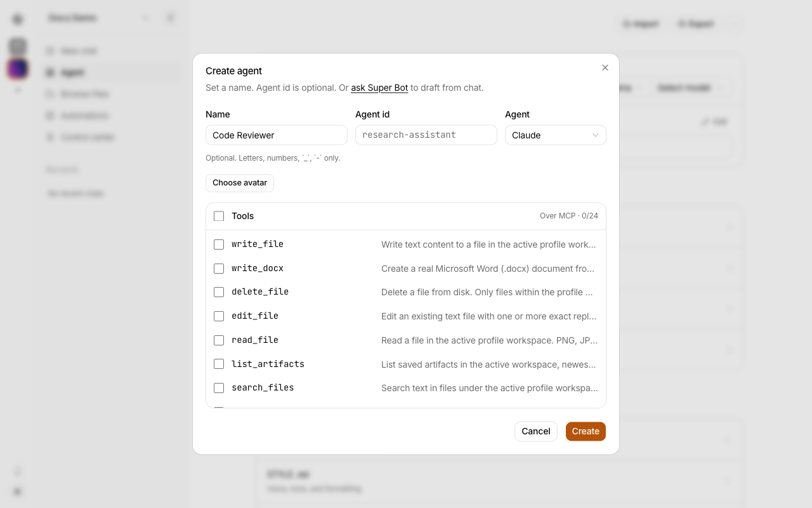This screenshot has width=812, height=508.
Task: Click the "Optional. Letters, numbers" hint text
Action: click(273, 158)
